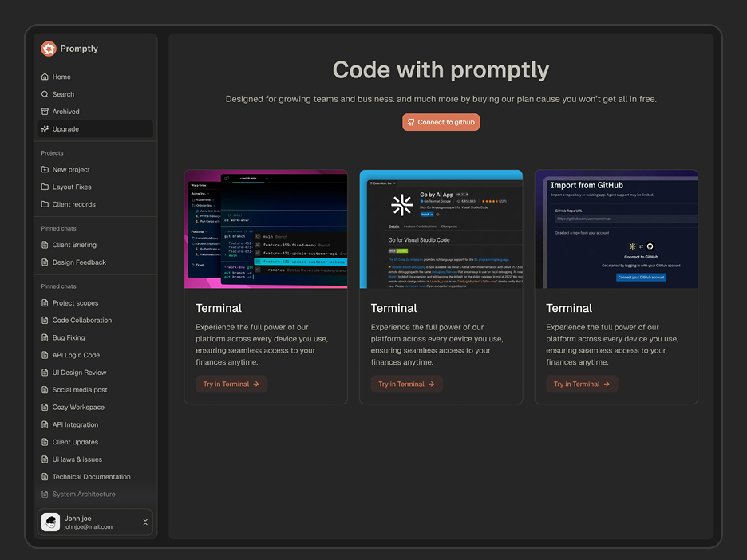Open the Client Briefing pinned chat
Screen dimensions: 747x560
click(x=95, y=245)
